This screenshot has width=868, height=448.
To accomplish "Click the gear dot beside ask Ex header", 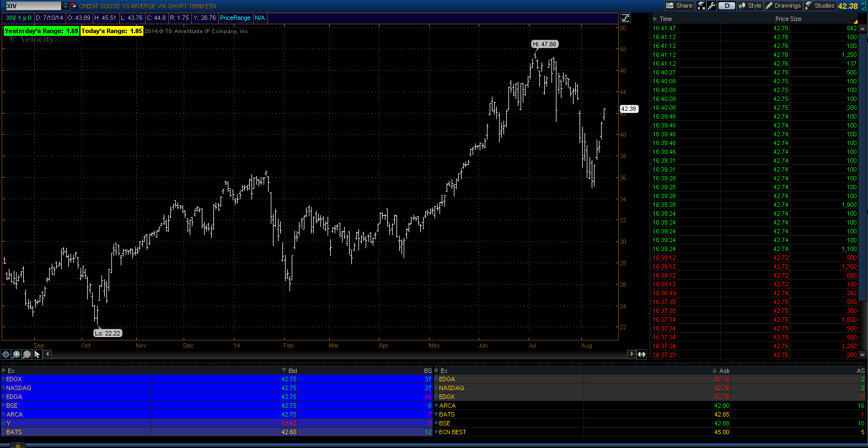I will point(436,371).
